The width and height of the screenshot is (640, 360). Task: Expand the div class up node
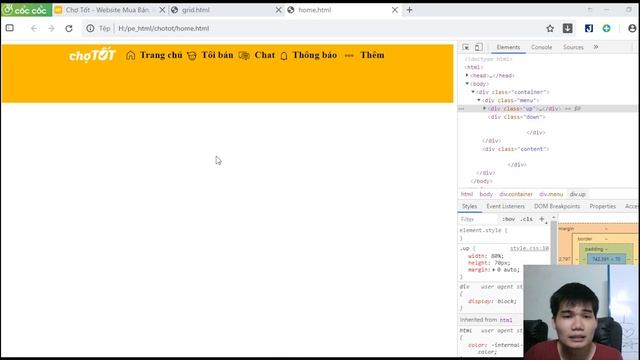(484, 109)
